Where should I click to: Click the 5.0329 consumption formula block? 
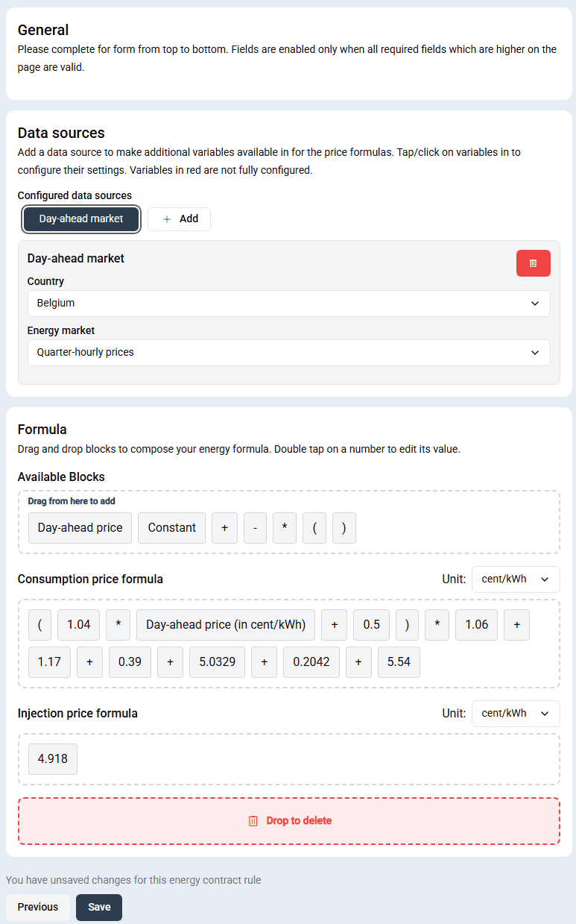(x=216, y=661)
